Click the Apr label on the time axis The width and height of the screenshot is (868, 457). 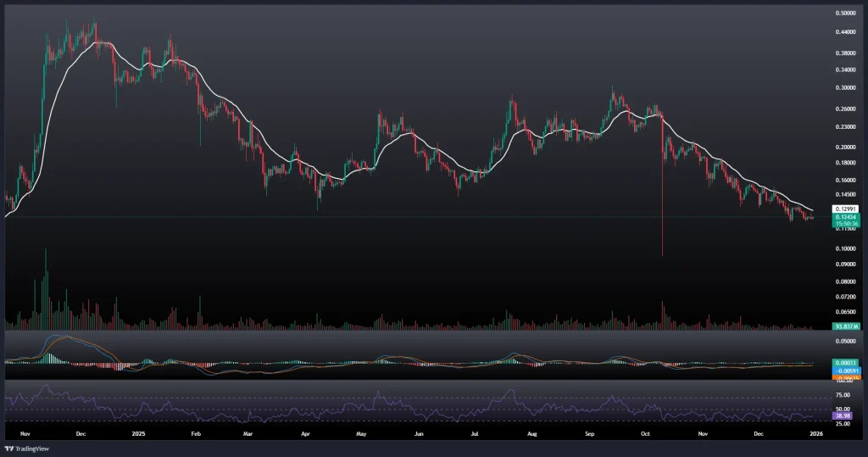(x=303, y=432)
